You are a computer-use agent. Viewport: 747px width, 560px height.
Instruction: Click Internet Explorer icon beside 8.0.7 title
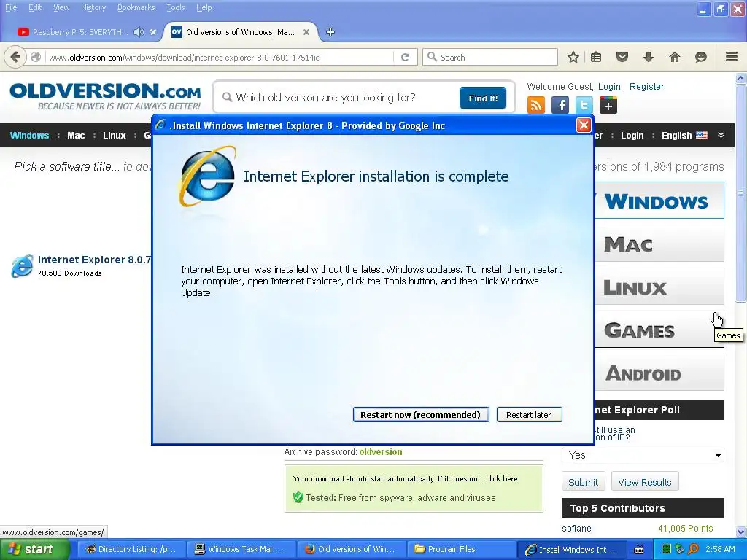(x=22, y=265)
